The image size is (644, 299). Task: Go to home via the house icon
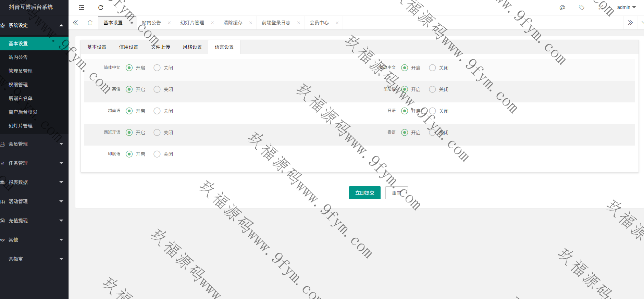[x=90, y=23]
